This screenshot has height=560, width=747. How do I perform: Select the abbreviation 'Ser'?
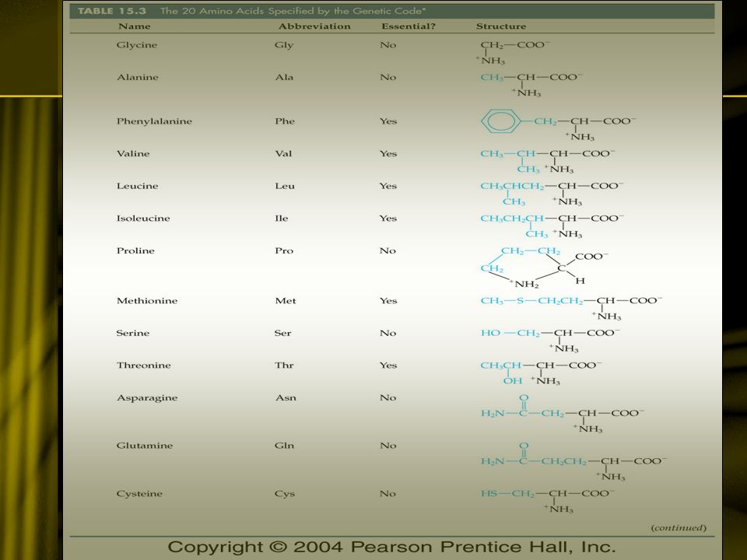(x=282, y=333)
